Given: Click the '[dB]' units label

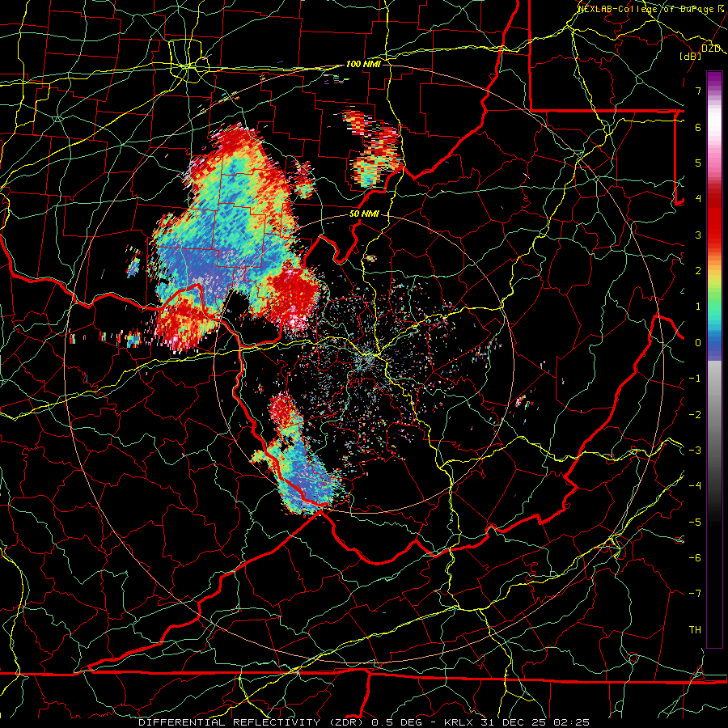Looking at the screenshot, I should point(691,56).
